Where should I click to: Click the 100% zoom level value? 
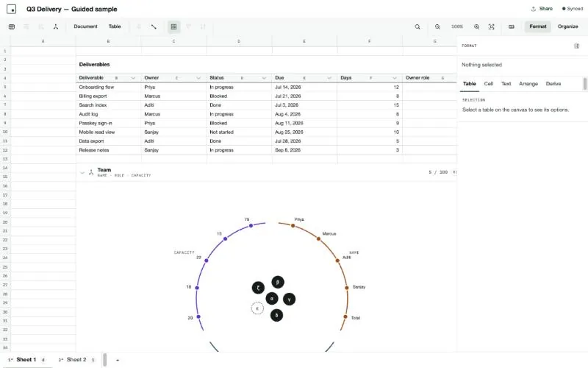click(457, 26)
